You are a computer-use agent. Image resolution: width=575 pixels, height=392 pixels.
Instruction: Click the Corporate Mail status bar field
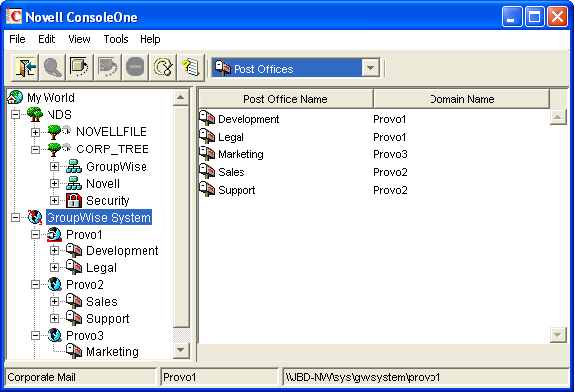[81, 377]
